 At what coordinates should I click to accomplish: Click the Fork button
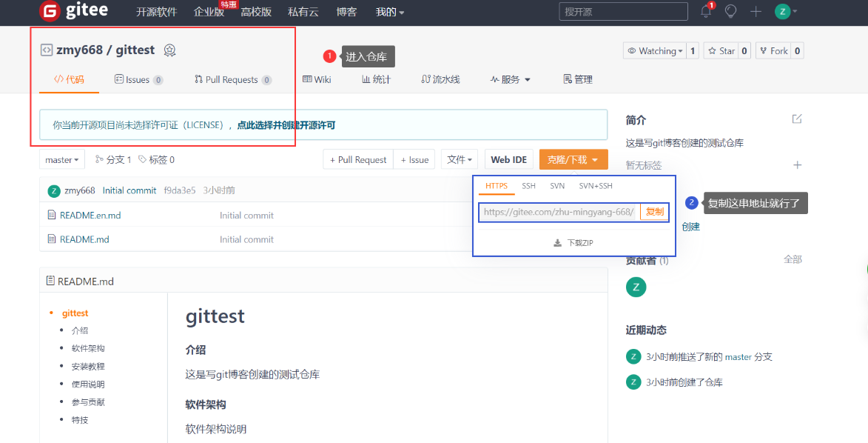[773, 51]
